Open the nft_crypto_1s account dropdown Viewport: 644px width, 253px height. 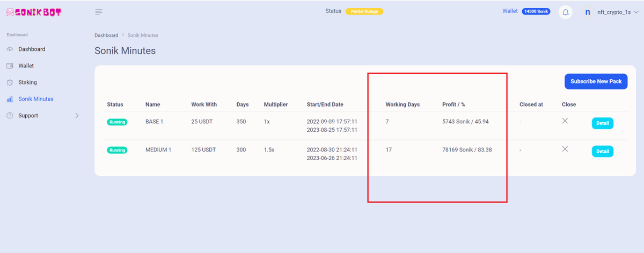coord(617,12)
